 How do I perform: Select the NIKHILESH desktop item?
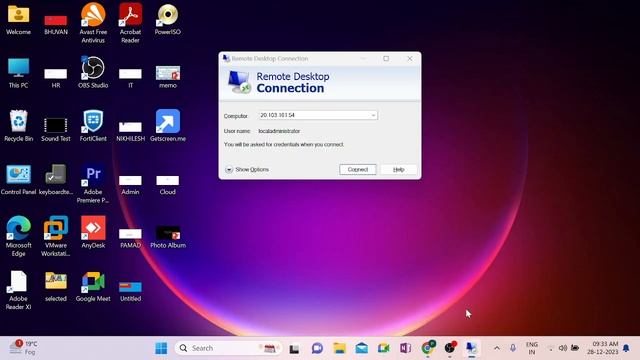point(130,131)
